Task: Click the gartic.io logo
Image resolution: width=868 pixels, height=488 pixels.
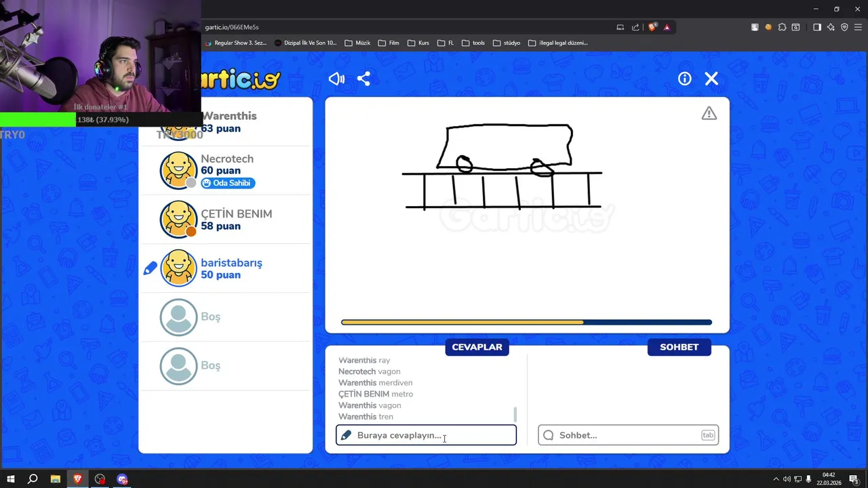Action: [x=241, y=80]
